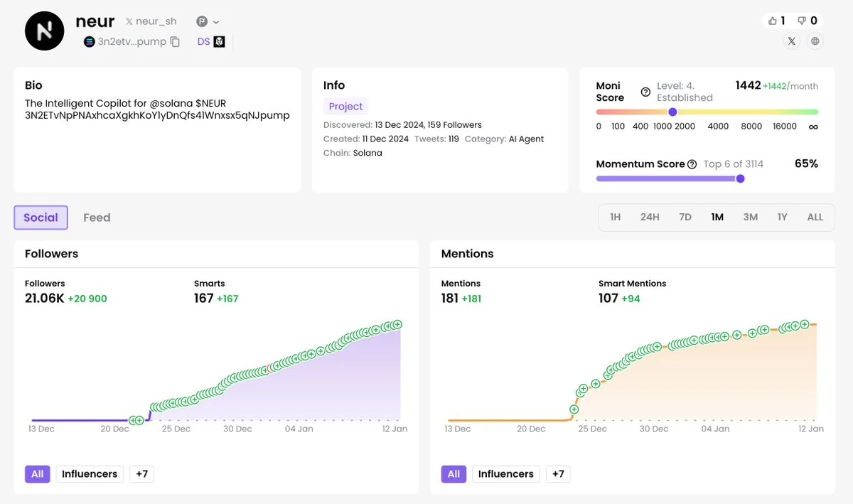The width and height of the screenshot is (853, 504).
Task: Open the neur_sh X handle link
Action: click(151, 22)
